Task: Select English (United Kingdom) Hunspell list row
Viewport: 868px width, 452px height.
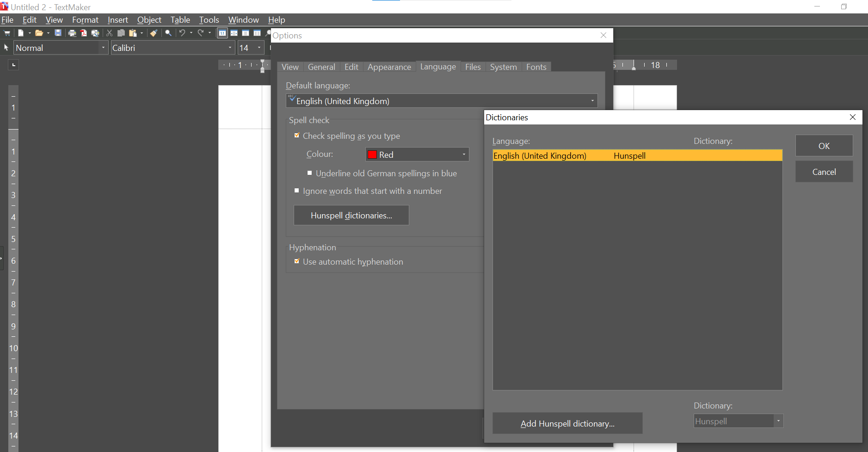Action: point(637,155)
